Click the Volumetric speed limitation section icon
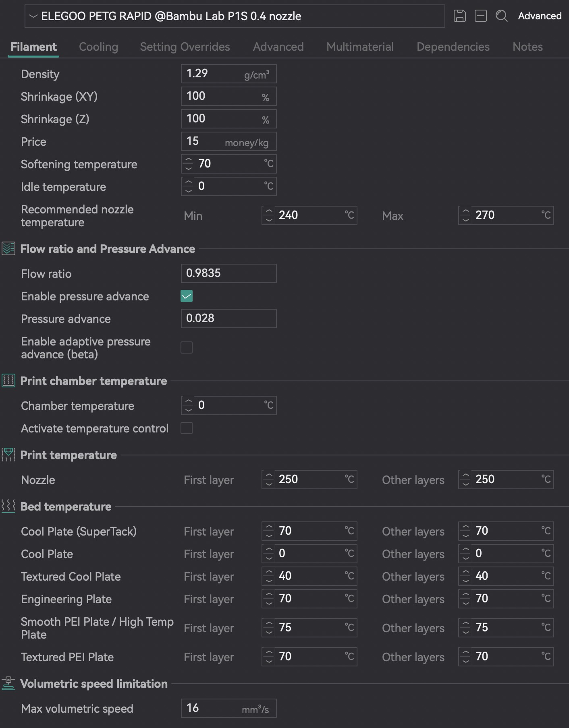The width and height of the screenshot is (569, 728). tap(8, 684)
